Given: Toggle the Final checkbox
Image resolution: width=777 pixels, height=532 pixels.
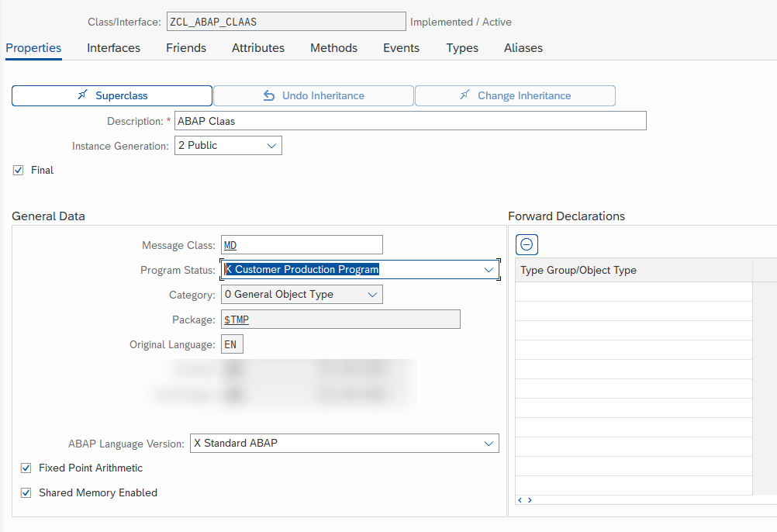Looking at the screenshot, I should tap(19, 171).
